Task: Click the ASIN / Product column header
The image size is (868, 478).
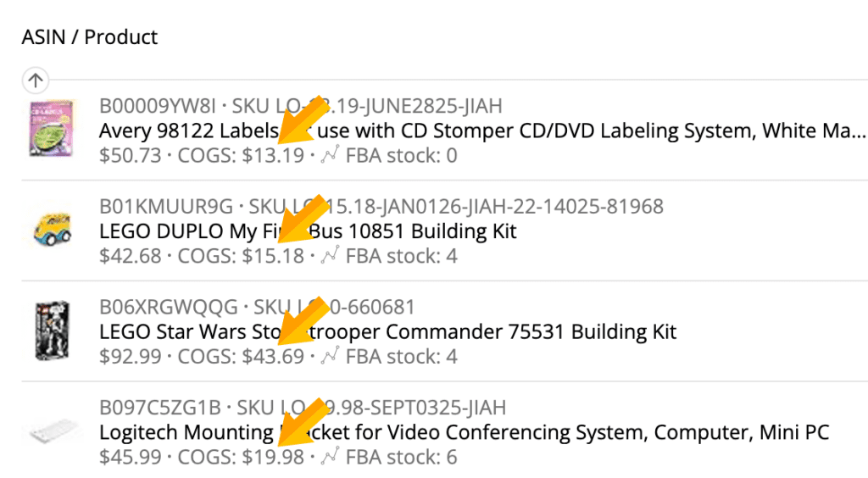Action: pos(90,37)
